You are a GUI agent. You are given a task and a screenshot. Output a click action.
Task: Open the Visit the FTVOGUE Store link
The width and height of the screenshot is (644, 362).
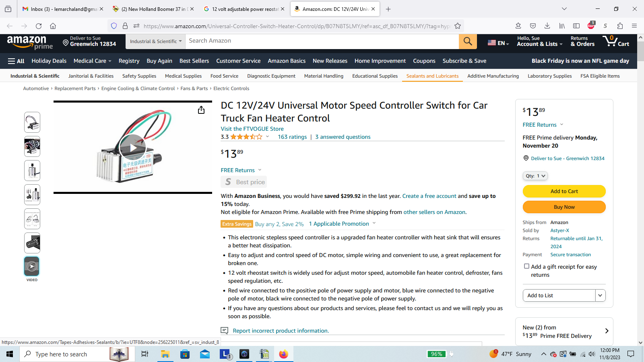(x=252, y=129)
